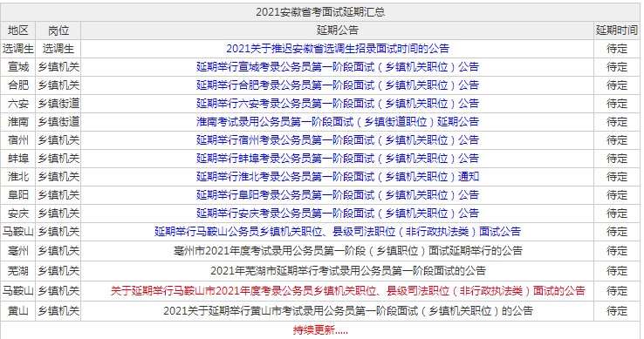
Task: Click 选调生 in the 岗位 column
Action: point(58,49)
